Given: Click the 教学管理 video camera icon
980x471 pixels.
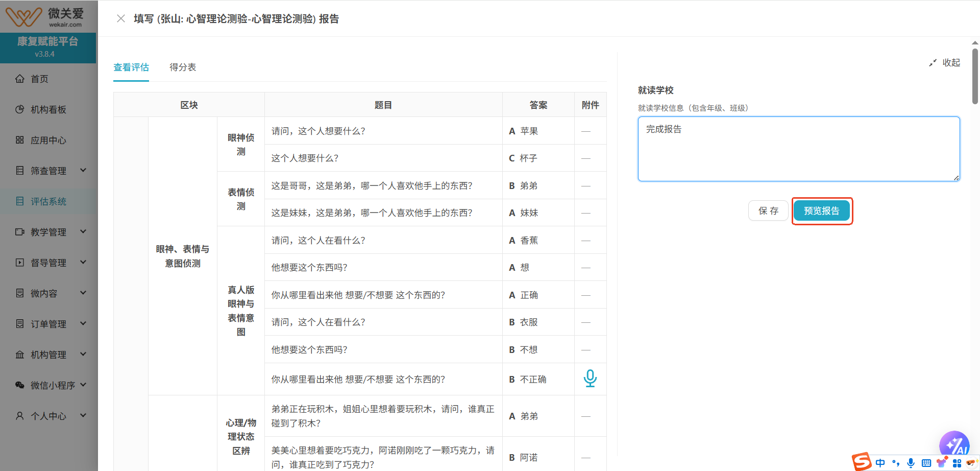Looking at the screenshot, I should tap(19, 232).
